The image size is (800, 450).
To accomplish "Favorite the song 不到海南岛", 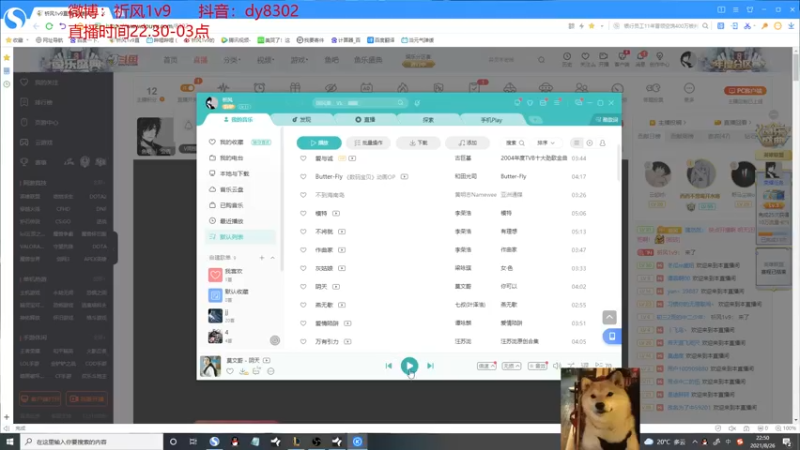I will (303, 195).
